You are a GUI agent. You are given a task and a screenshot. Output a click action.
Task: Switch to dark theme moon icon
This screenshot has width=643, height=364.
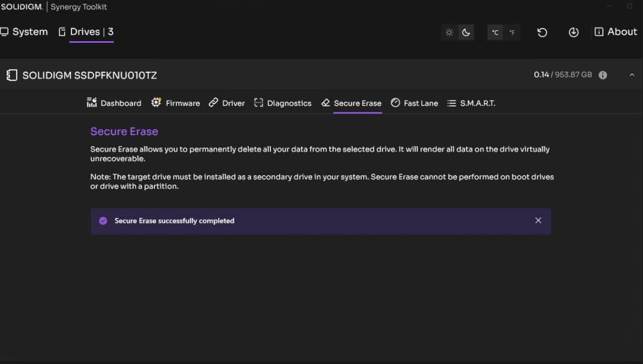click(466, 32)
